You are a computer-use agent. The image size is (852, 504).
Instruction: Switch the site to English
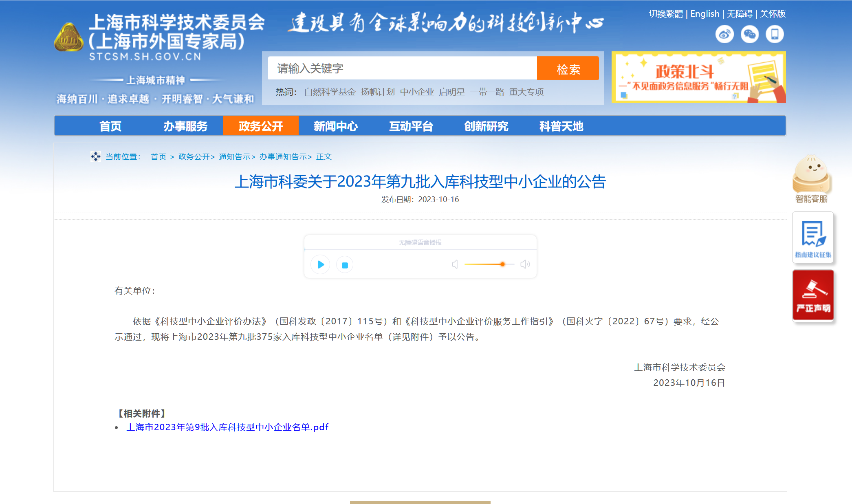tap(704, 13)
